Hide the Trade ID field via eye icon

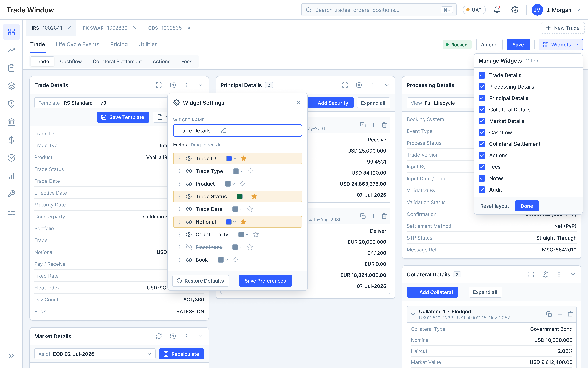189,158
